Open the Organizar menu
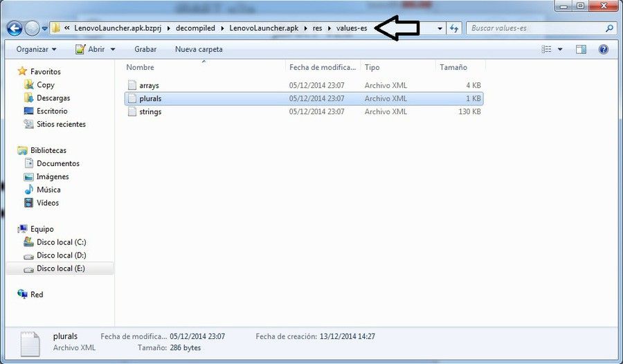The image size is (623, 364). (x=36, y=49)
